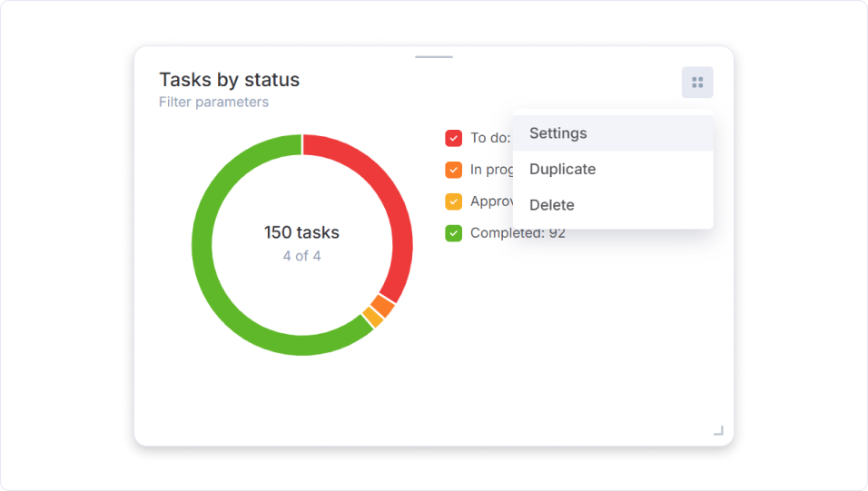The image size is (868, 491).
Task: Click the Tasks by status title
Action: point(229,80)
